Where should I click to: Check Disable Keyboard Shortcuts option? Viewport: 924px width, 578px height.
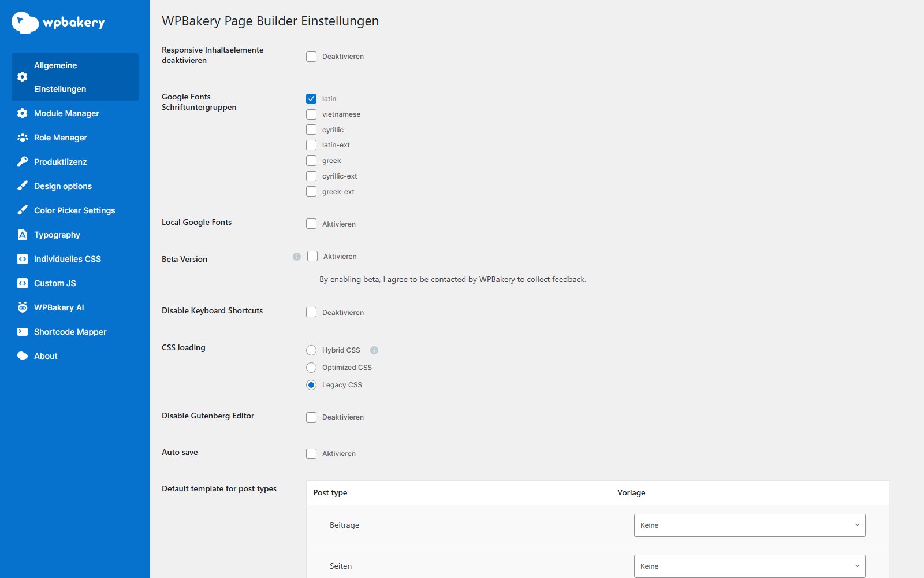[x=311, y=312]
